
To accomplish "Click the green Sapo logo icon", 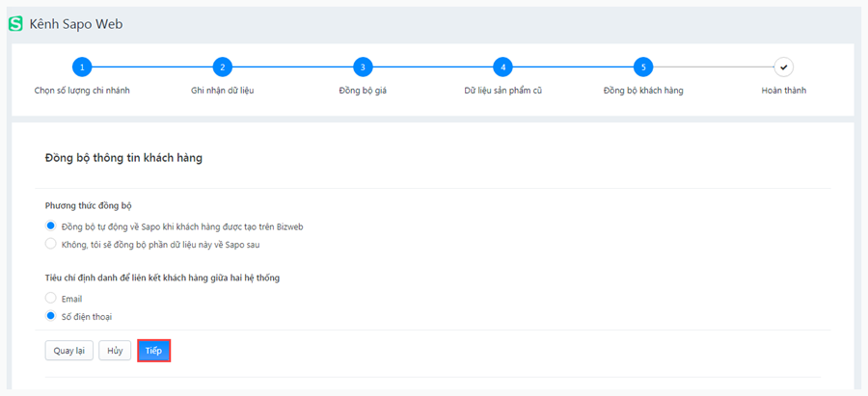I will 16,24.
